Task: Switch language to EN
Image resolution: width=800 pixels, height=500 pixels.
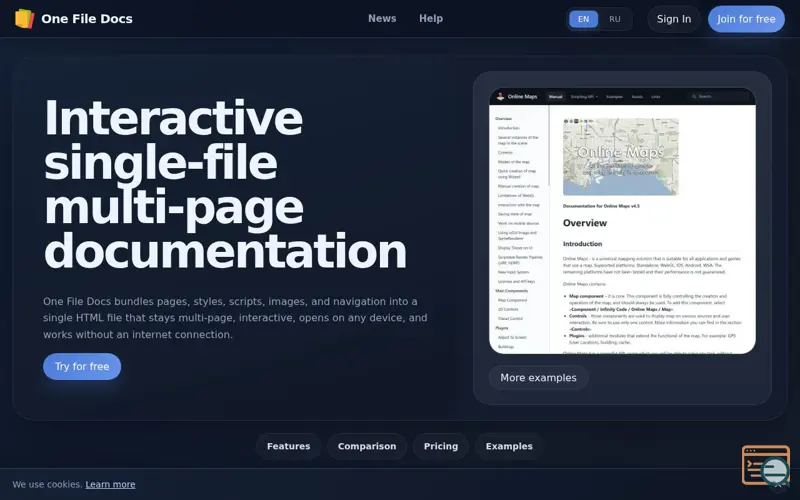Action: [x=583, y=19]
